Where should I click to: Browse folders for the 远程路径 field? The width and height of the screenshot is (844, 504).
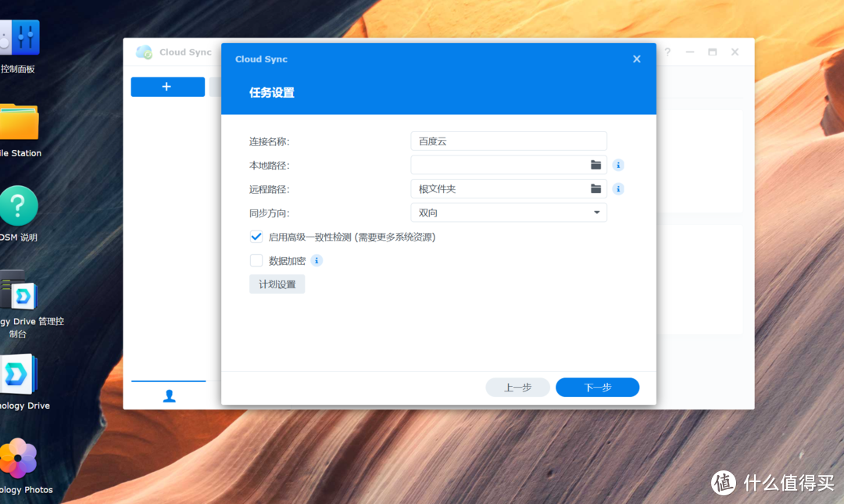595,188
